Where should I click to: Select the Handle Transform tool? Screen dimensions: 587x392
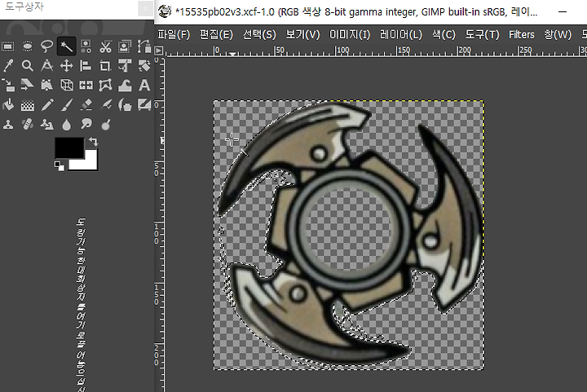(46, 86)
